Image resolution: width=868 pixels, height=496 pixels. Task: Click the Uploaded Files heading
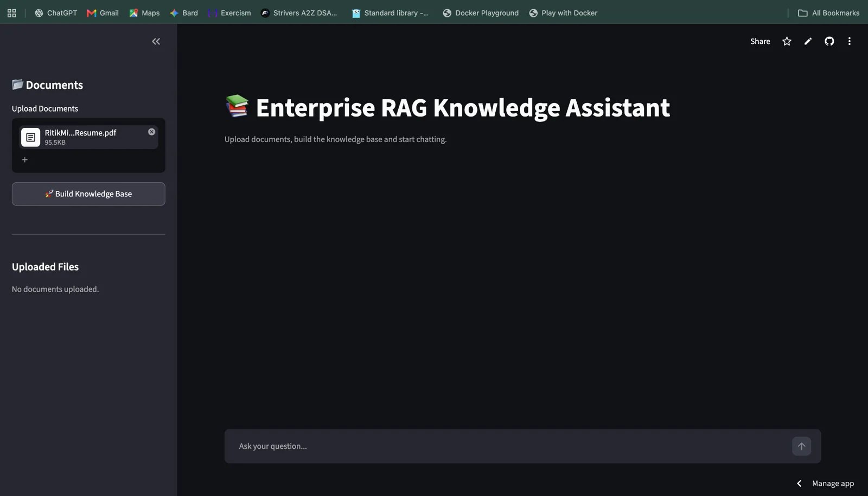click(45, 267)
